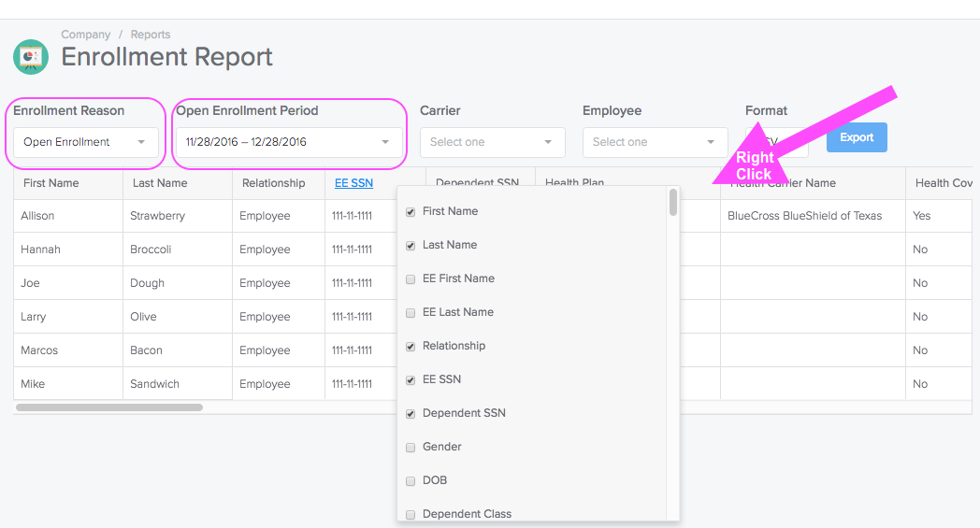Open the Open Enrollment Period dropdown

click(288, 142)
